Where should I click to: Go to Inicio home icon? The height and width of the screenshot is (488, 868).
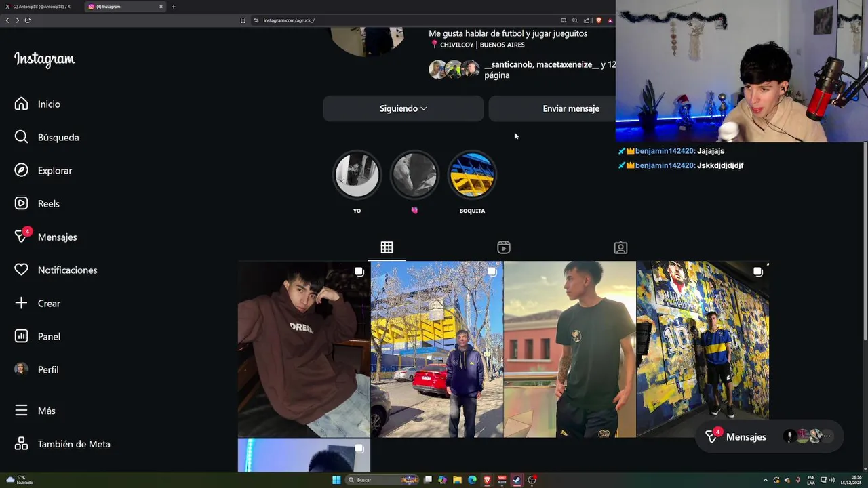22,104
